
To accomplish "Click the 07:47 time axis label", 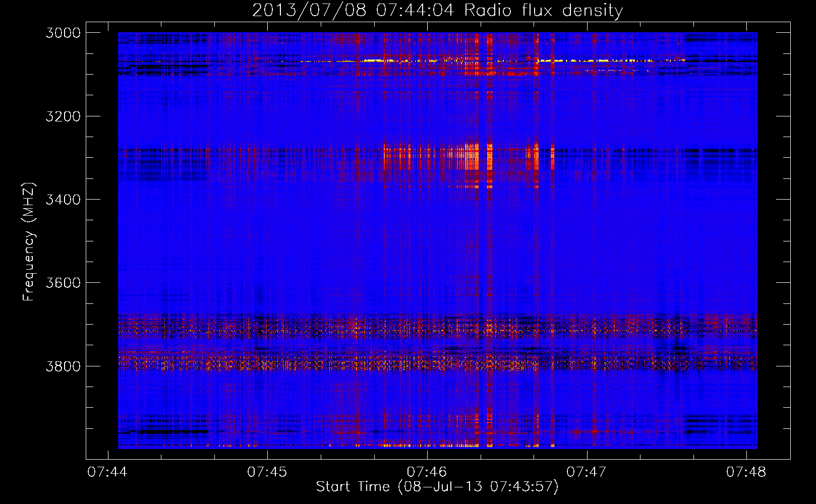I will point(586,472).
